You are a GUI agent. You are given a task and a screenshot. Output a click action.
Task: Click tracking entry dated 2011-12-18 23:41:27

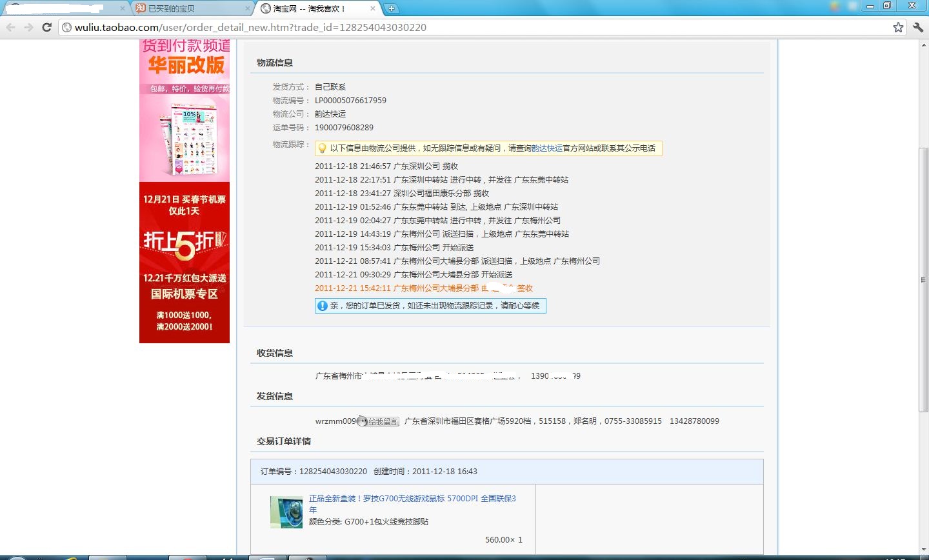[x=402, y=194]
